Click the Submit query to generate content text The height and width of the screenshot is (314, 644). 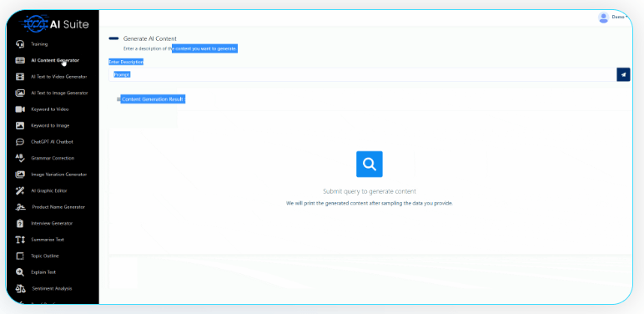pyautogui.click(x=370, y=191)
